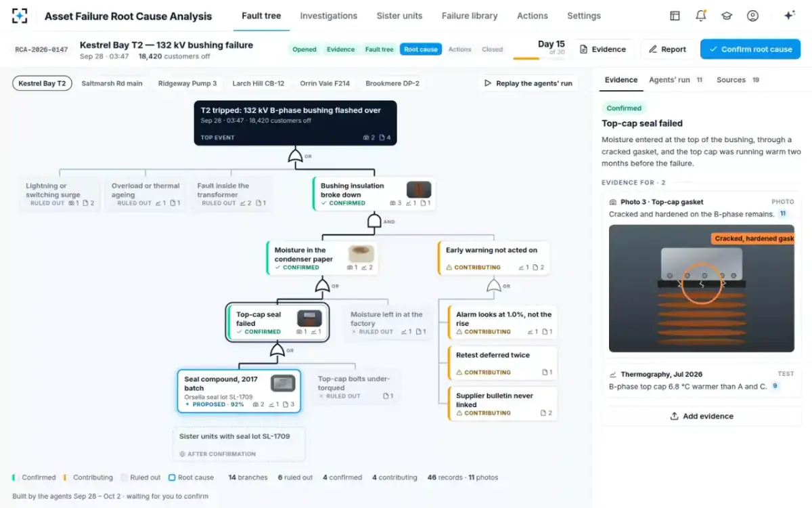
Task: Switch to the Fault tree tab
Action: point(261,16)
